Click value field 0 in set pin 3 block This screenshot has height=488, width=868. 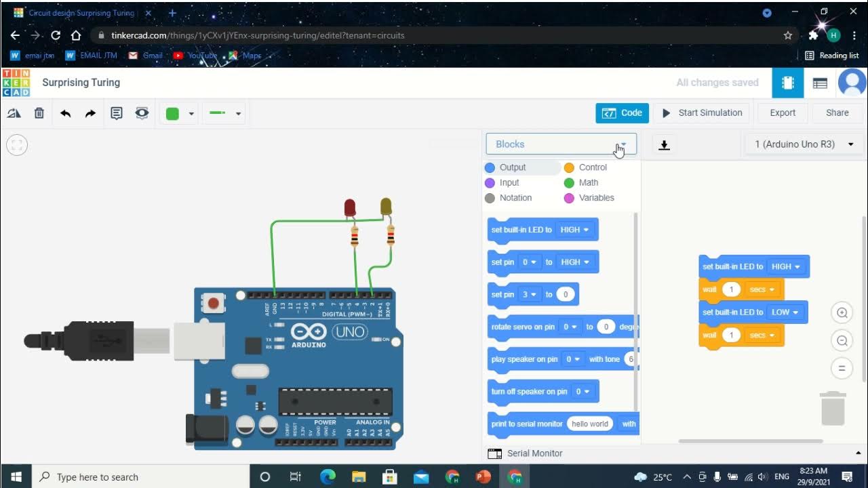566,294
